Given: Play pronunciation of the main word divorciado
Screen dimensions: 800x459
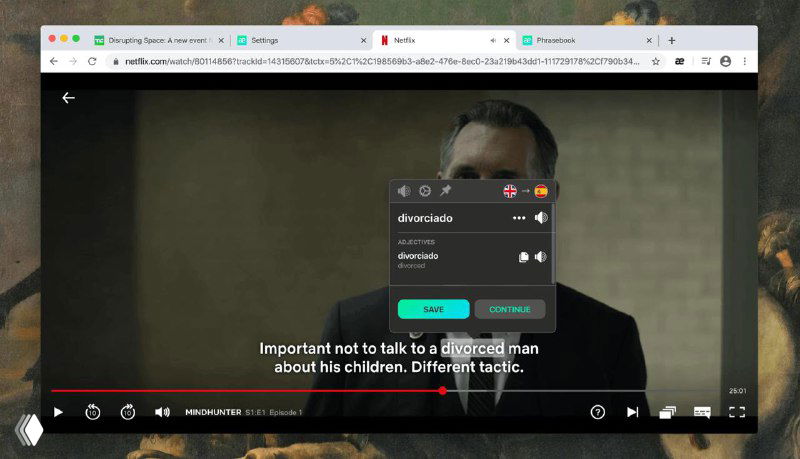Looking at the screenshot, I should (541, 218).
